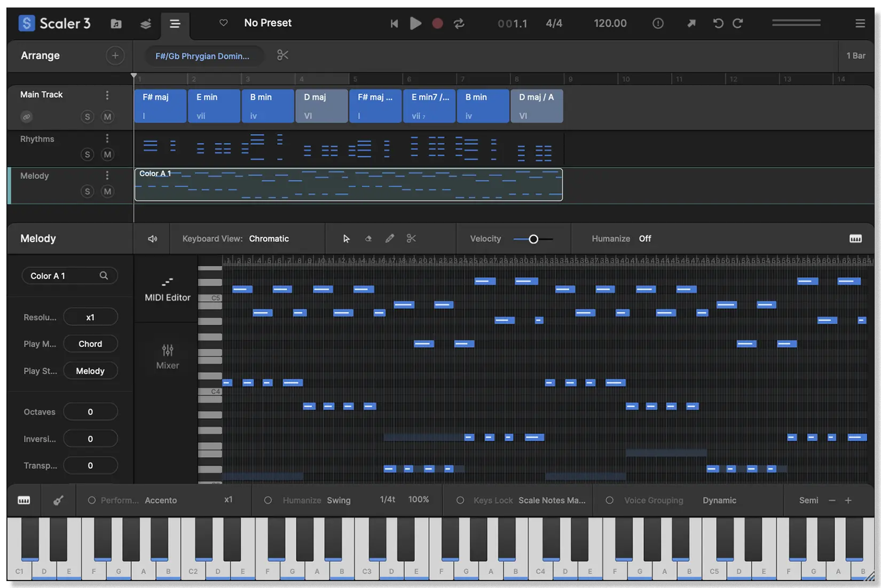Click the Octaves value field
Image resolution: width=881 pixels, height=588 pixels.
90,412
